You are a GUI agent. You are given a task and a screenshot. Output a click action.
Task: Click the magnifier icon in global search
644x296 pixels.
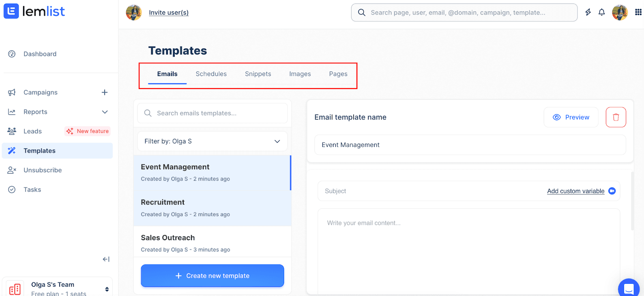point(361,13)
